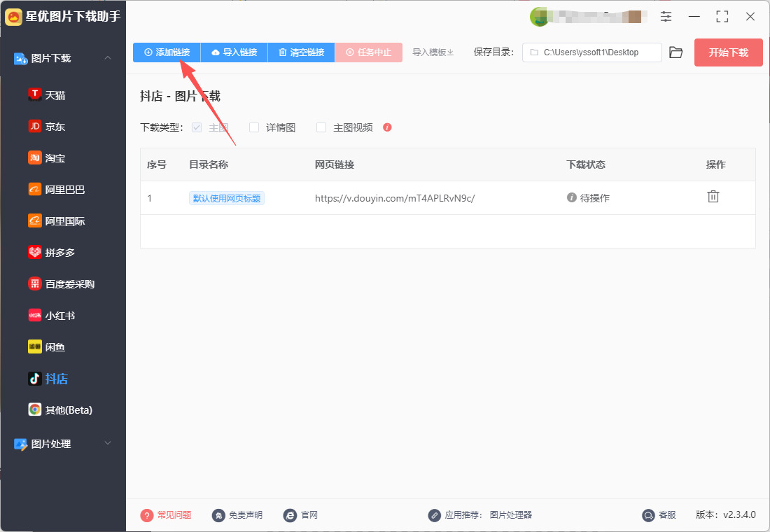Open the save-folder browse icon
Viewport: 770px width, 532px height.
(676, 52)
